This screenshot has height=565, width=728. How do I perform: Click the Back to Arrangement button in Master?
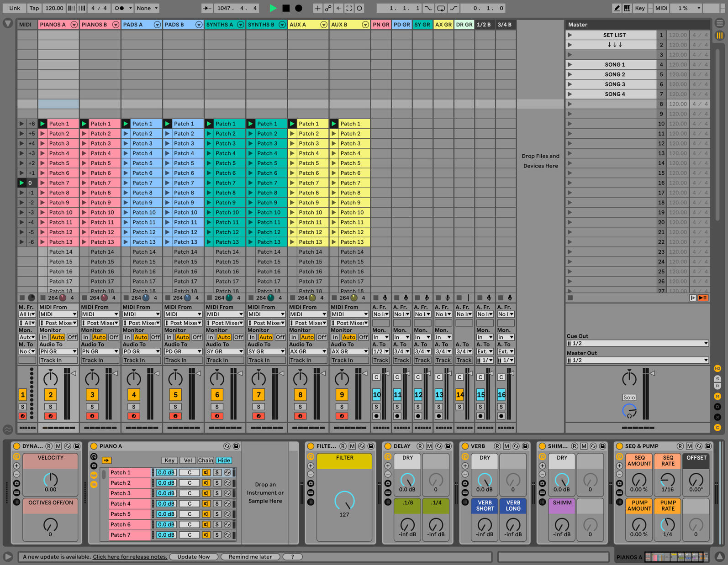tap(703, 298)
